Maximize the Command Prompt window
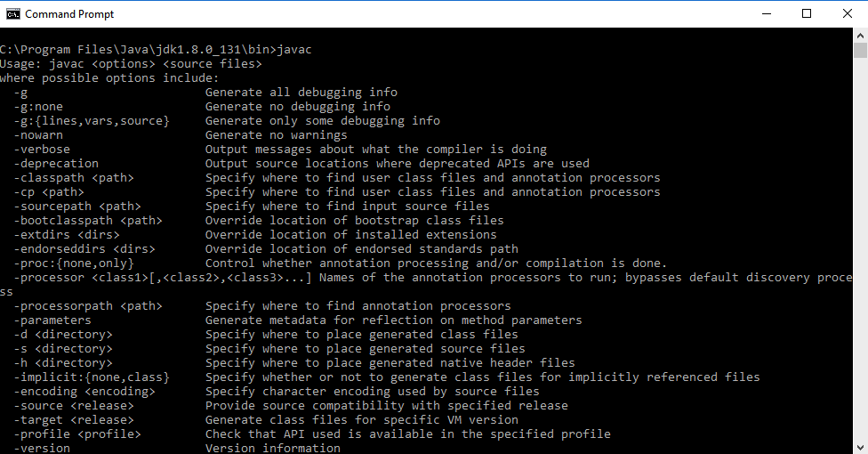The height and width of the screenshot is (454, 868). tap(807, 13)
